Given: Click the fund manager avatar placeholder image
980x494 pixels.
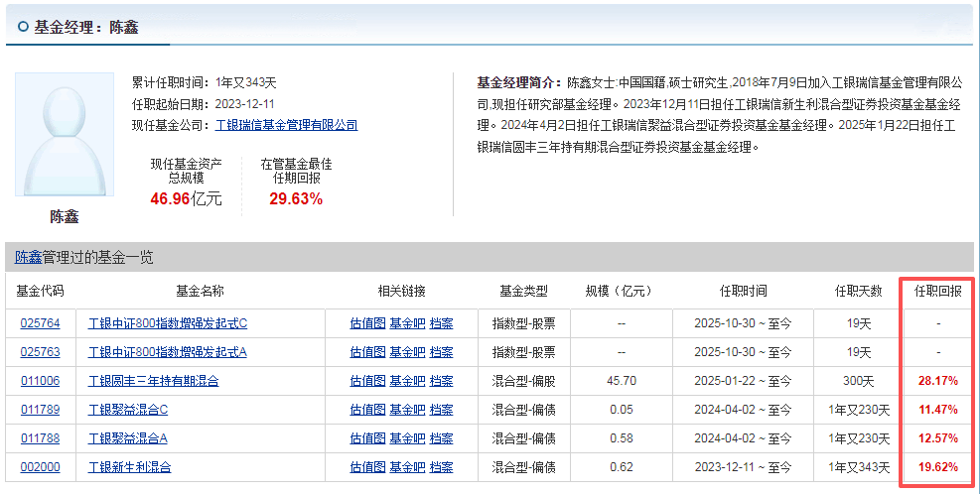Looking at the screenshot, I should tap(65, 134).
